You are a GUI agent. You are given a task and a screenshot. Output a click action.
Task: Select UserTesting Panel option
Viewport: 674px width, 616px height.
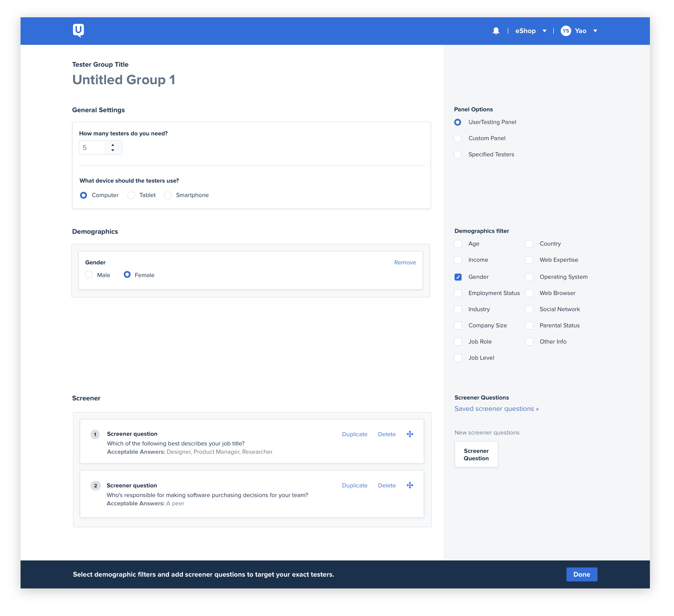[458, 122]
